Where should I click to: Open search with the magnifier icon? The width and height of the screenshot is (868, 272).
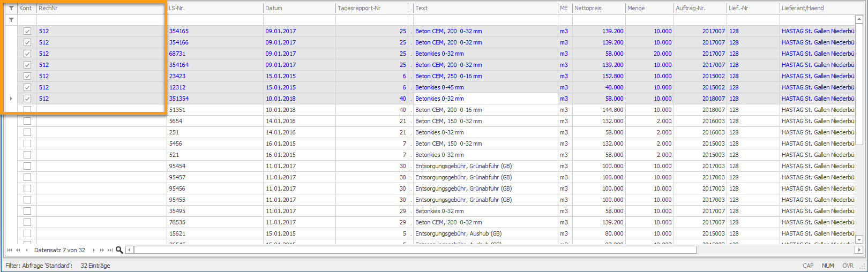tap(119, 250)
